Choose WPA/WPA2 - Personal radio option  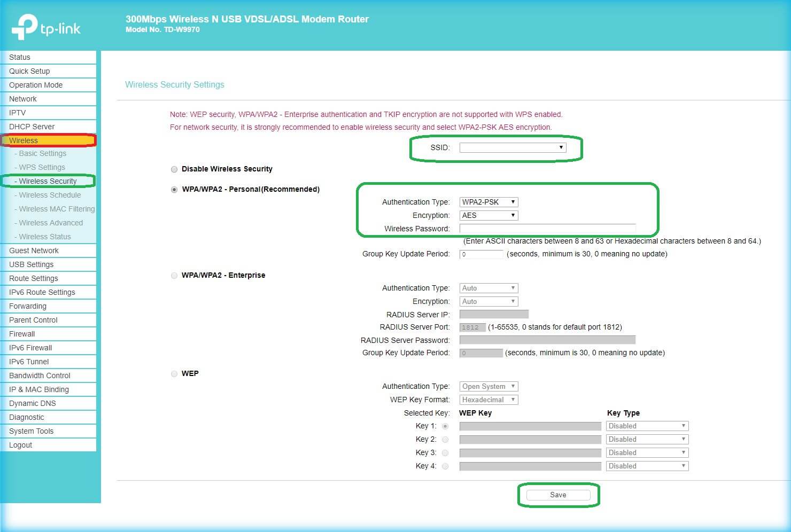pyautogui.click(x=174, y=190)
